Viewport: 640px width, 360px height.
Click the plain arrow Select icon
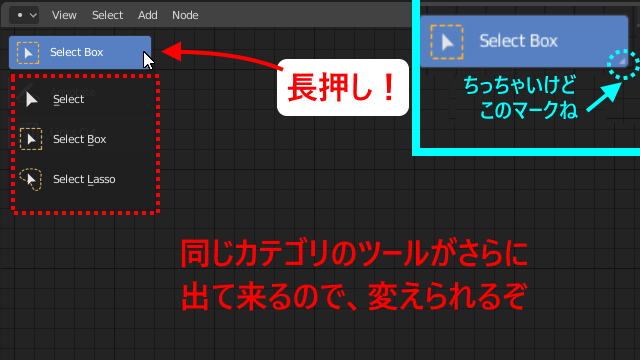tap(31, 99)
